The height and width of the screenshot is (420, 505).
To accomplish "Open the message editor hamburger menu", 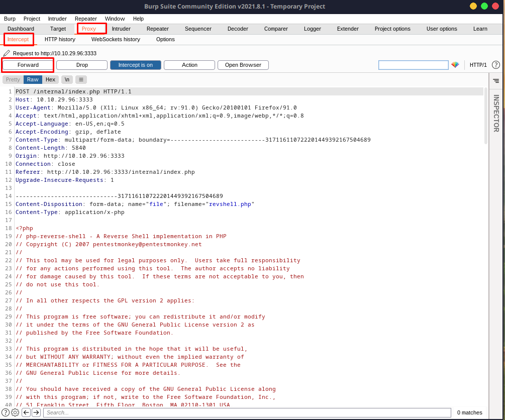I will coord(81,79).
